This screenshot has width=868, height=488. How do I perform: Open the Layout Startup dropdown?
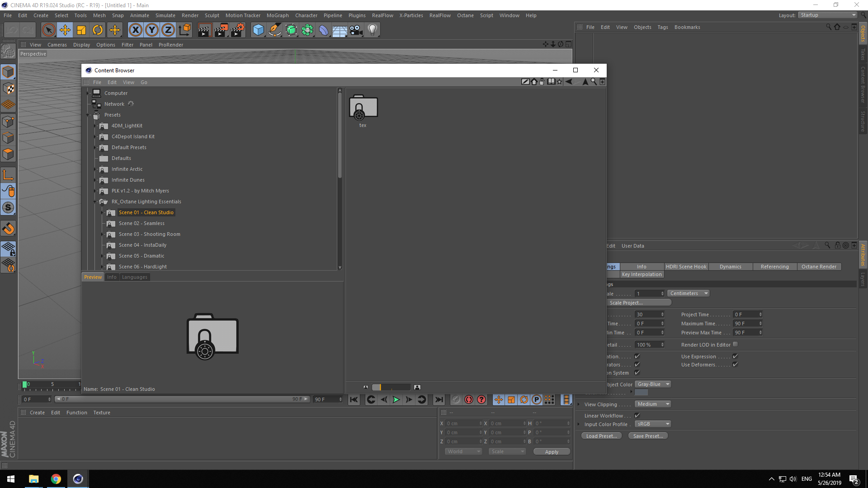827,15
